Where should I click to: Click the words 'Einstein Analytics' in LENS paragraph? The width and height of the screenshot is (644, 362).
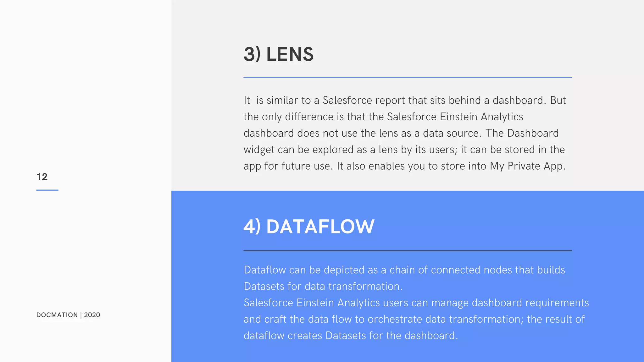481,117
